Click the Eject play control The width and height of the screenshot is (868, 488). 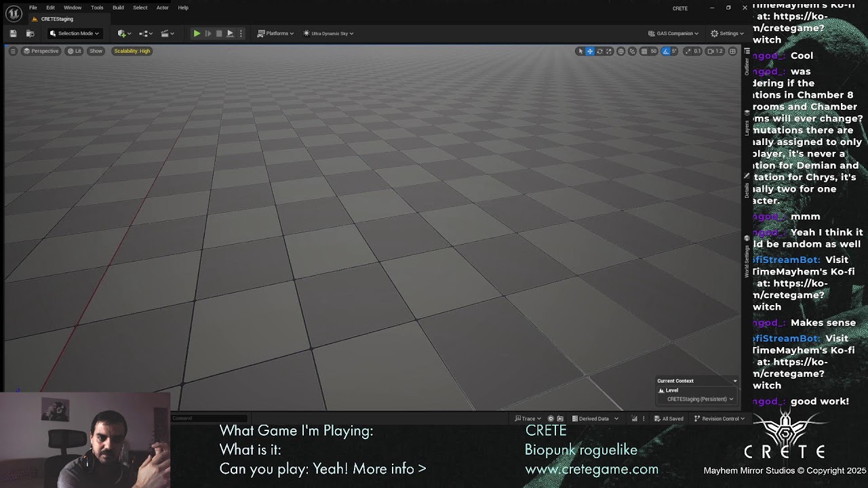[x=230, y=33]
